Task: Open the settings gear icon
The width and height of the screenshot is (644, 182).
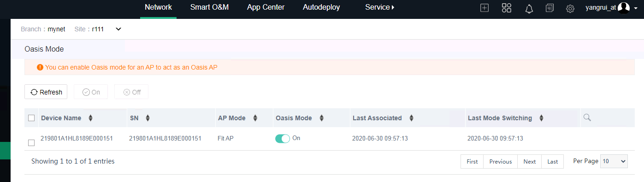Action: click(x=570, y=8)
